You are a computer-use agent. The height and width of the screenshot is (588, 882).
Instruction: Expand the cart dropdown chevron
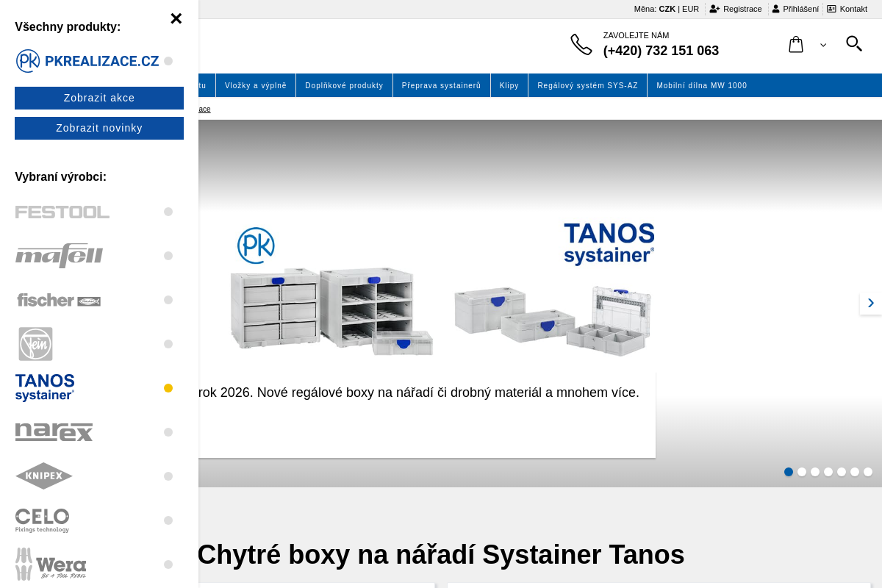click(x=823, y=46)
